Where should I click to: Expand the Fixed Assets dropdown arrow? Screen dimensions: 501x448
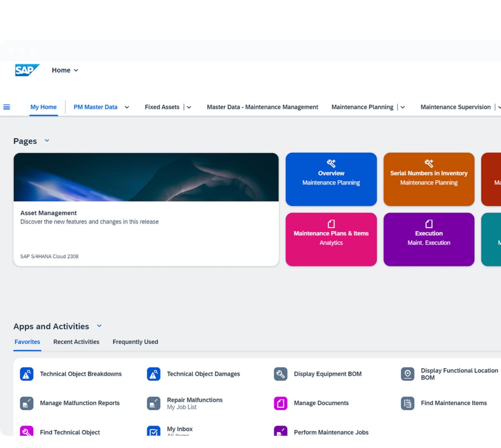pyautogui.click(x=189, y=108)
